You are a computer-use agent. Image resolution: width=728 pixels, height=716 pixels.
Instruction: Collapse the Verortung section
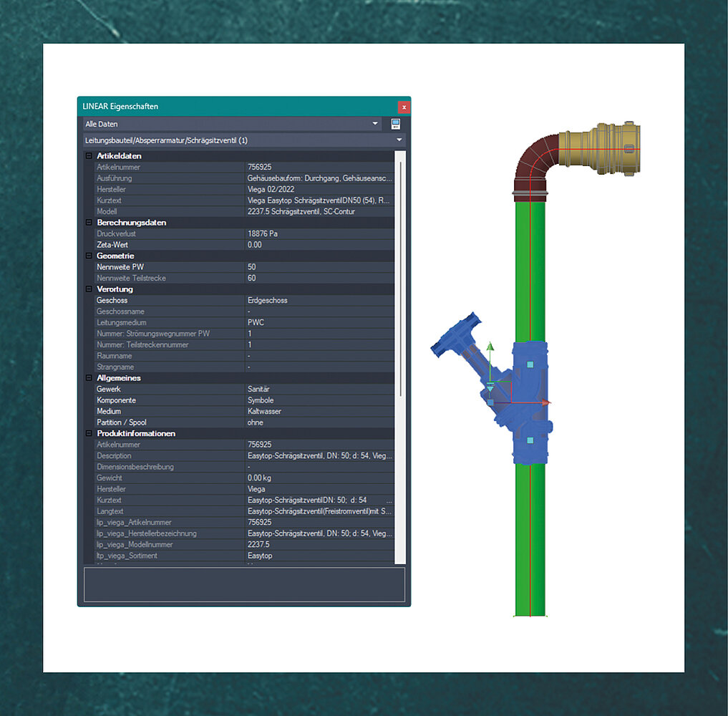pos(89,289)
